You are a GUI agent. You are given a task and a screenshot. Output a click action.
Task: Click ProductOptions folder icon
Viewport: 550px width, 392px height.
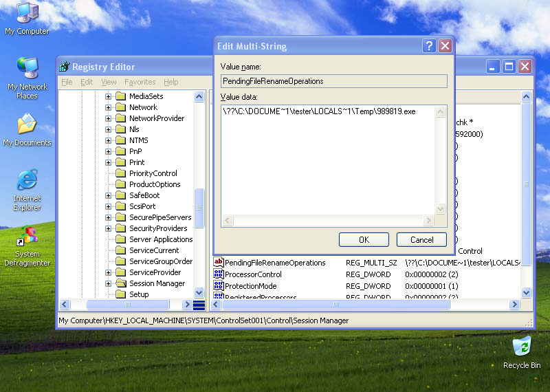(x=121, y=184)
